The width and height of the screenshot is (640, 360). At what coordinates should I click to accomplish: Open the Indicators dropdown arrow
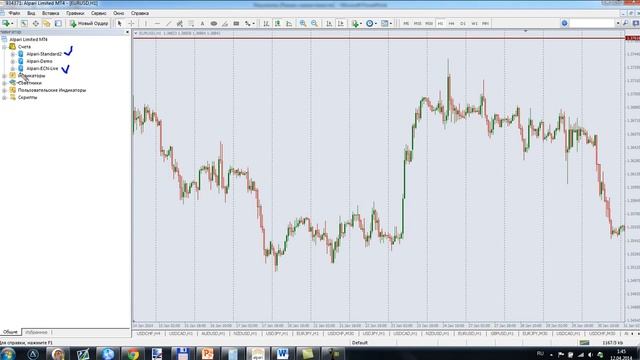click(361, 24)
